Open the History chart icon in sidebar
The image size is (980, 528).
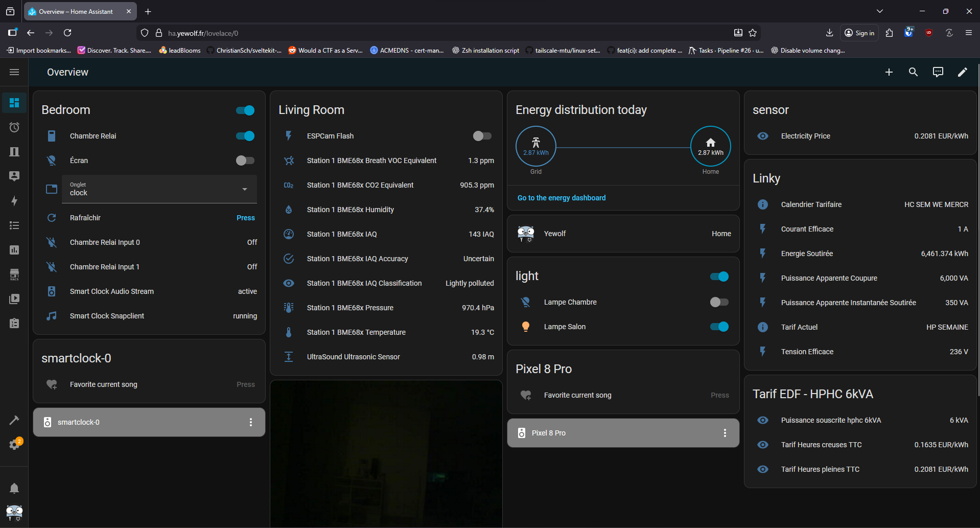click(14, 250)
